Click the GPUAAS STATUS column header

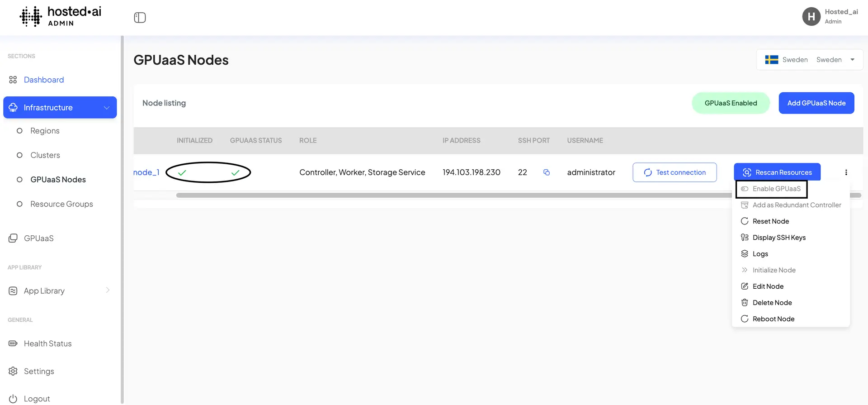(256, 141)
